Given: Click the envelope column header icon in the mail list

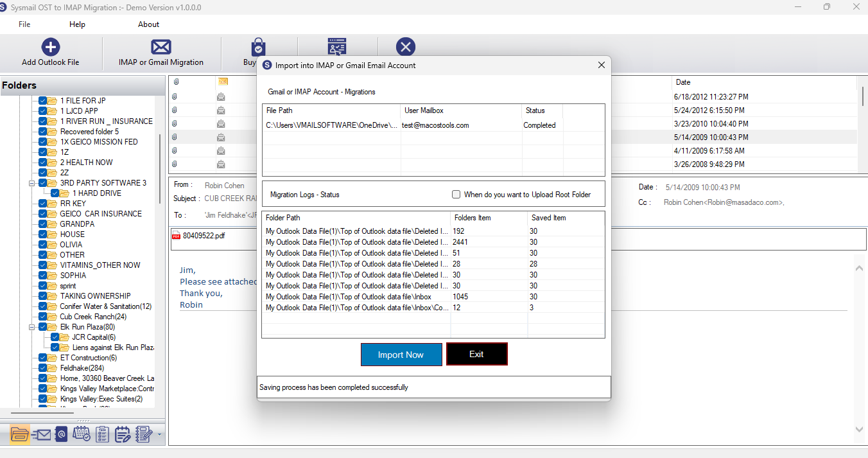Looking at the screenshot, I should click(223, 82).
